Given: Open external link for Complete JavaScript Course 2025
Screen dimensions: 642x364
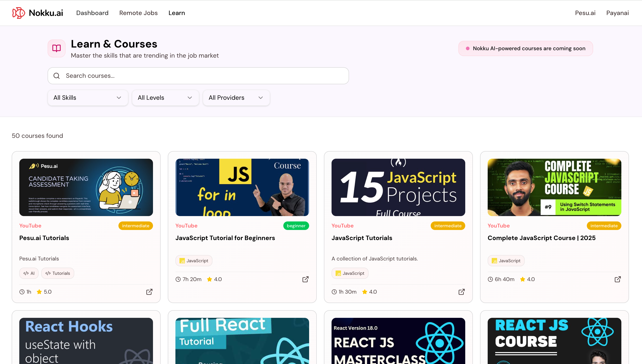Looking at the screenshot, I should 618,279.
